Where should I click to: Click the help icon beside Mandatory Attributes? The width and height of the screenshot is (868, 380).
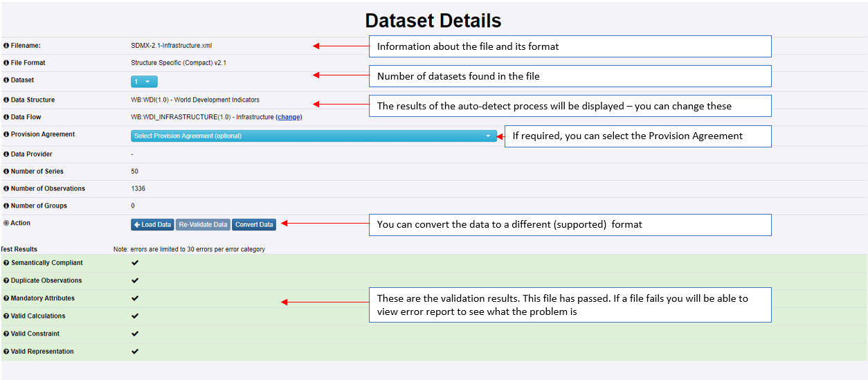click(6, 298)
